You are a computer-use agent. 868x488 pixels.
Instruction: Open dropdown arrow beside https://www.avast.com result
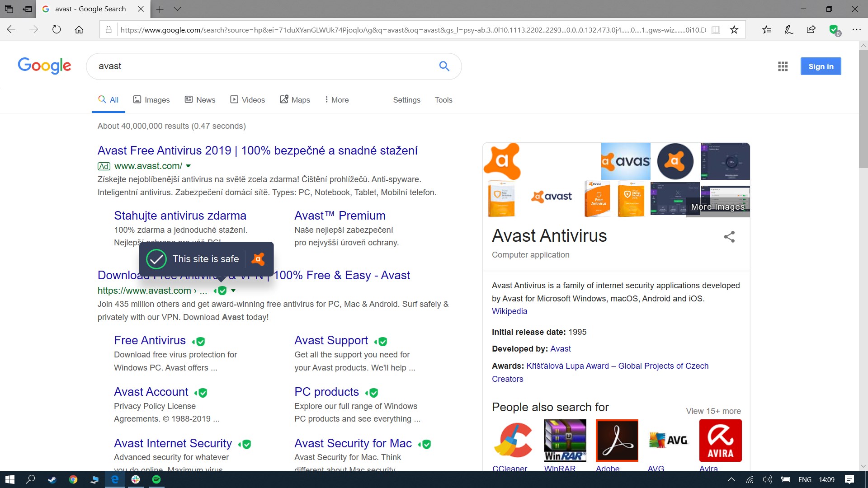[233, 291]
